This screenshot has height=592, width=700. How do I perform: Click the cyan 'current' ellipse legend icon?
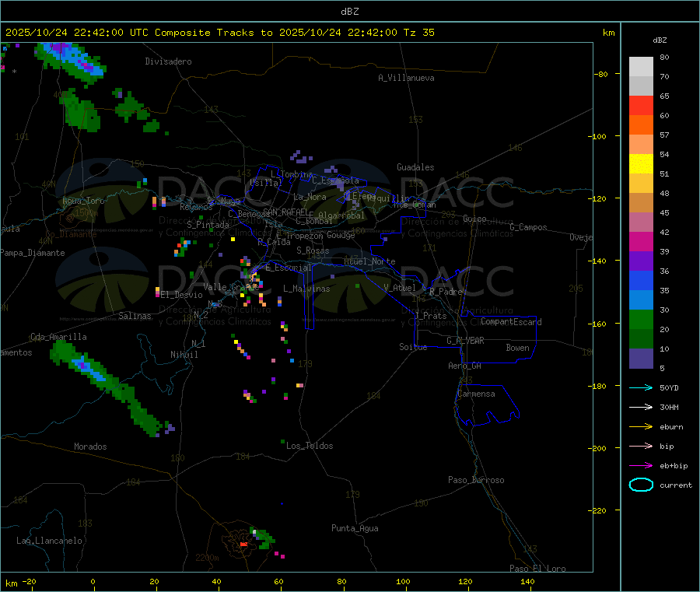tap(641, 485)
